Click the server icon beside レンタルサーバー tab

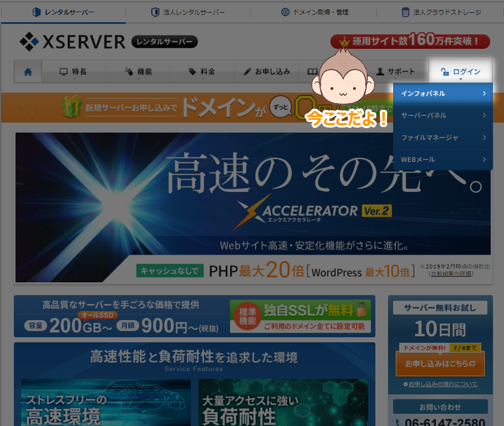[x=37, y=12]
